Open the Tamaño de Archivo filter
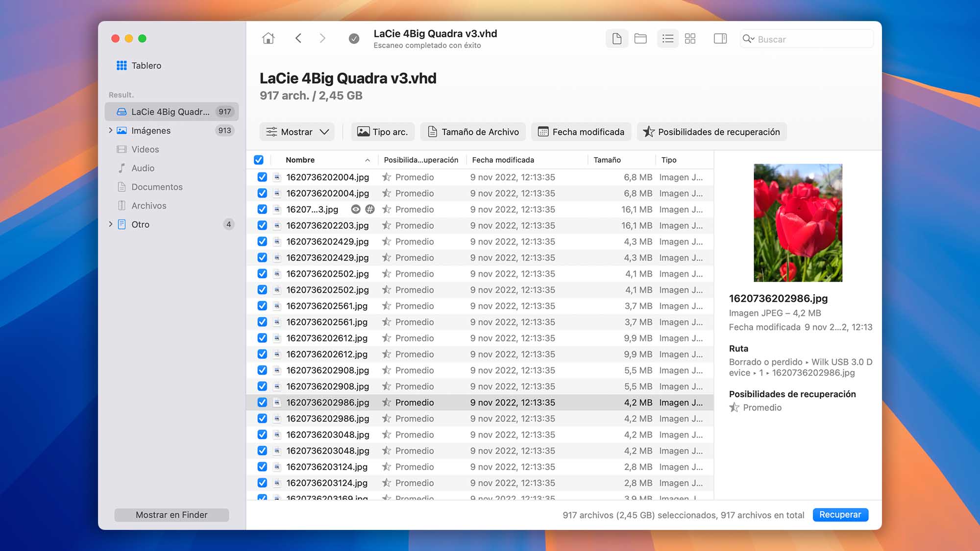The width and height of the screenshot is (980, 551). 473,132
